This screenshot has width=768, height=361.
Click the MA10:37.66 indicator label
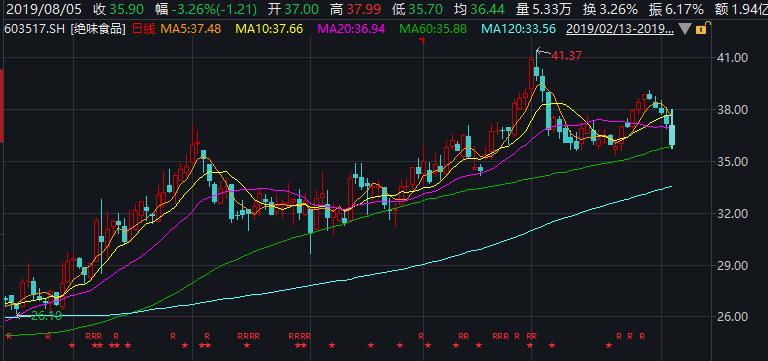pyautogui.click(x=269, y=29)
